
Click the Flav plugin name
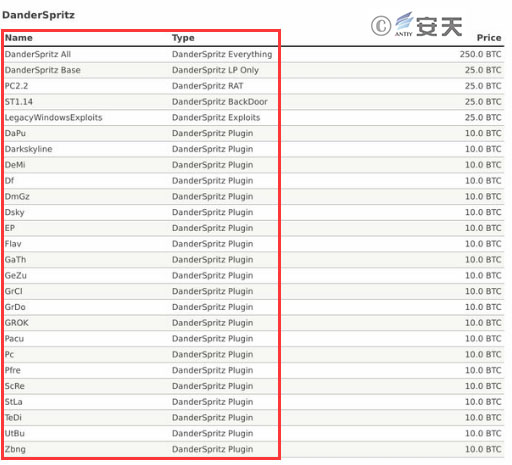coord(13,244)
